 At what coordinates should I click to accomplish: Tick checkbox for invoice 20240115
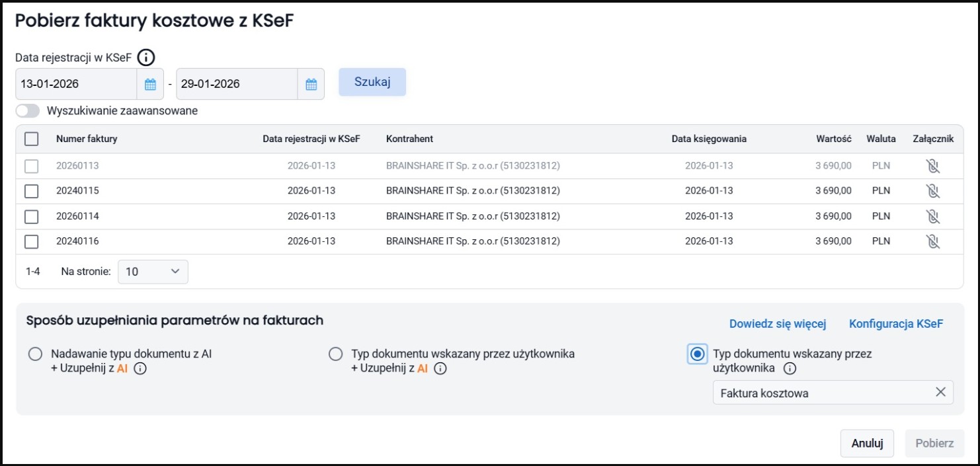pos(31,191)
